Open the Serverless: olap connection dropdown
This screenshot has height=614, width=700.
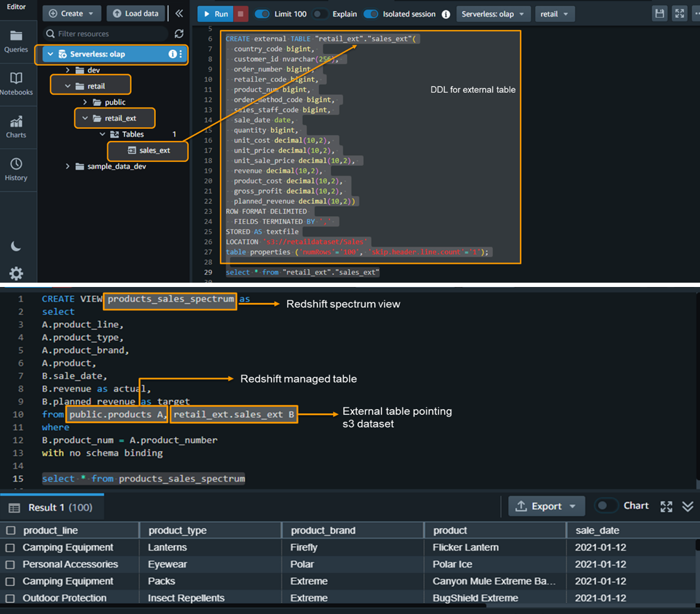click(493, 14)
